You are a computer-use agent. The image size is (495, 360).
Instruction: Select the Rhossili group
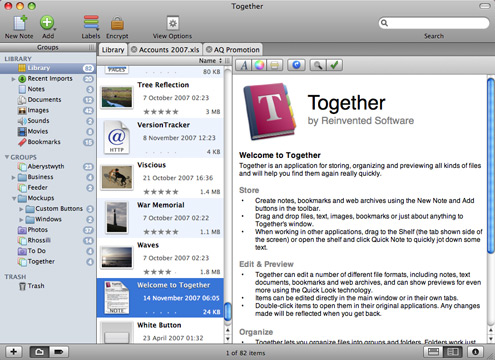[48, 240]
